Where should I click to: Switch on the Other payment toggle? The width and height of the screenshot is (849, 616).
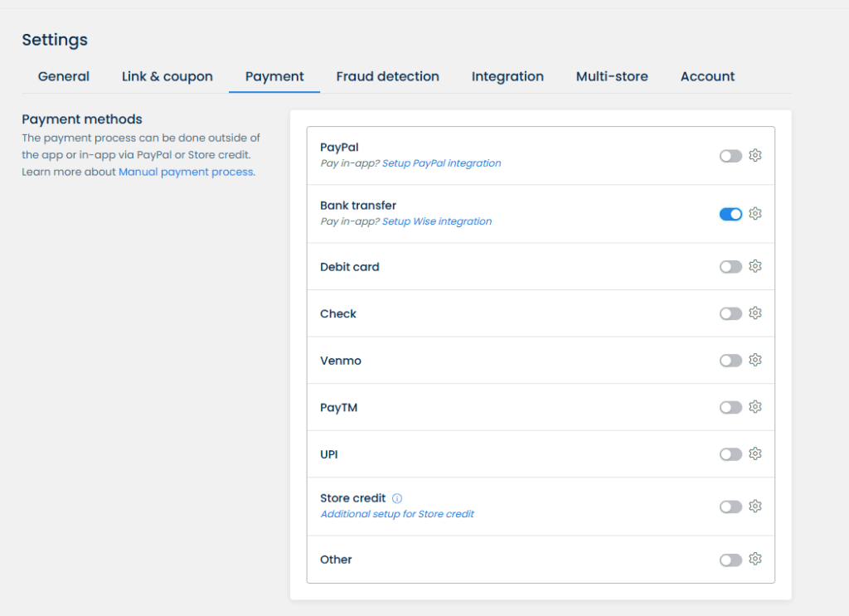pos(730,560)
